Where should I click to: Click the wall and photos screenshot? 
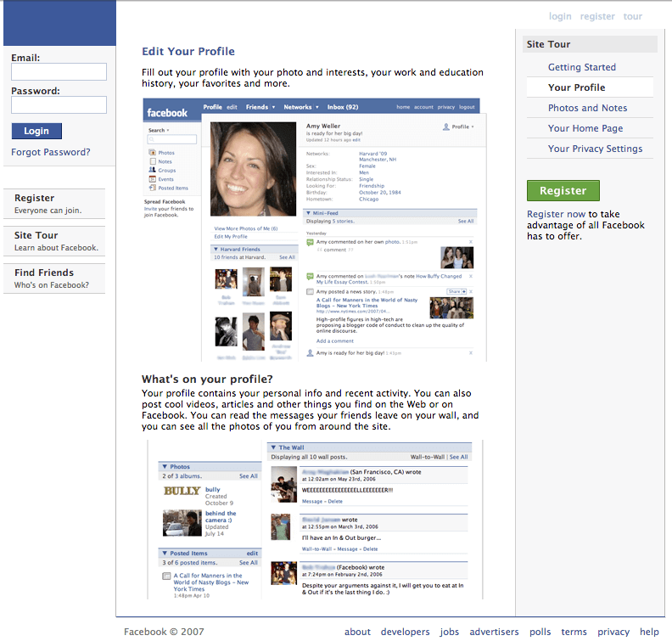point(315,520)
